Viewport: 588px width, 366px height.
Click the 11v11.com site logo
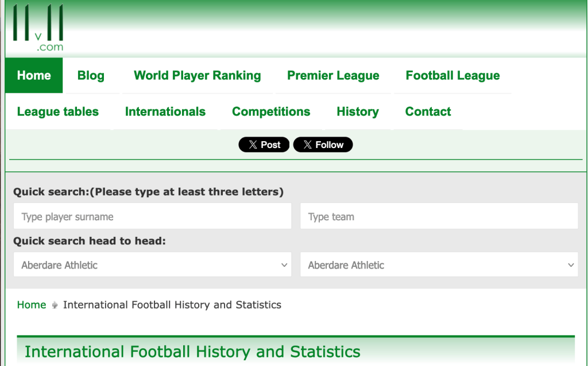pos(38,28)
